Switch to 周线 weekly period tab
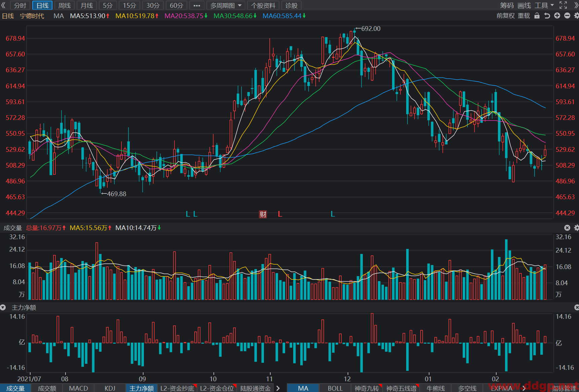 pos(65,5)
